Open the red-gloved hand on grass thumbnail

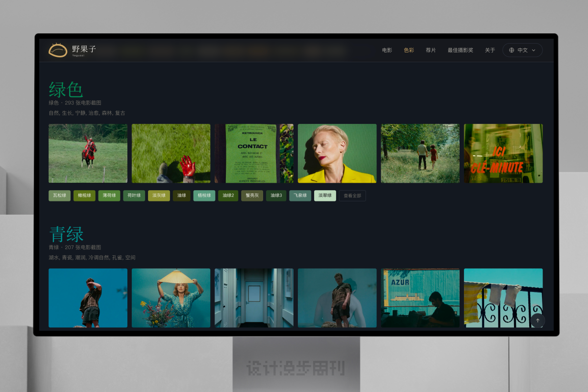[171, 153]
